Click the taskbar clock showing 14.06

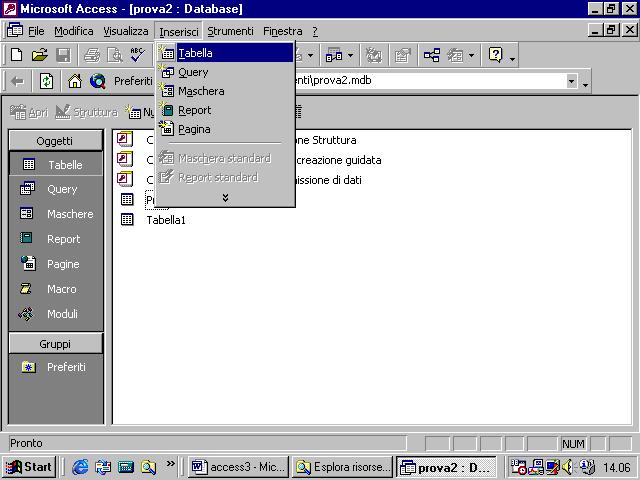[617, 467]
